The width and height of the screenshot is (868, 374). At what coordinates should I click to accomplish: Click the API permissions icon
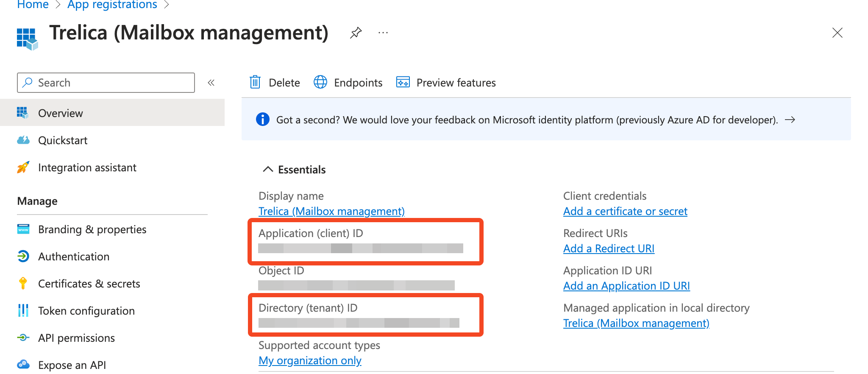(23, 338)
